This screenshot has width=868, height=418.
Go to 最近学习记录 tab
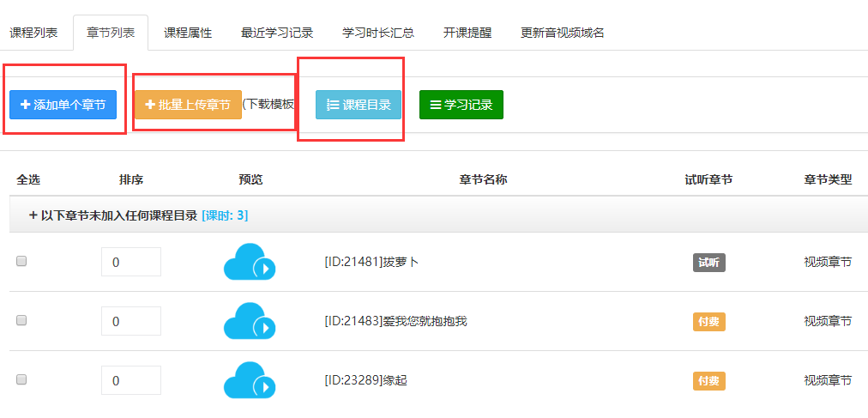point(277,33)
